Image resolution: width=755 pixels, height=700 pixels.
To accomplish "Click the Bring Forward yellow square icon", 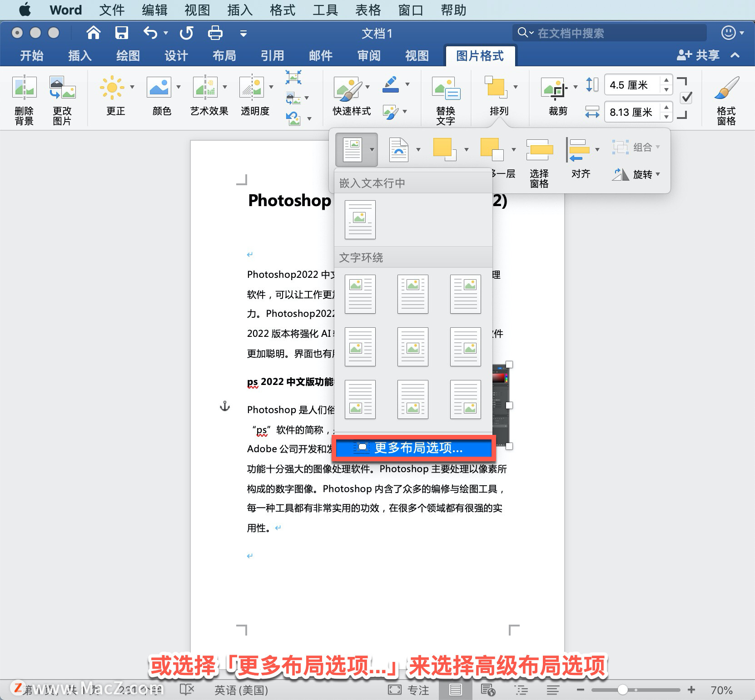I will tap(445, 149).
